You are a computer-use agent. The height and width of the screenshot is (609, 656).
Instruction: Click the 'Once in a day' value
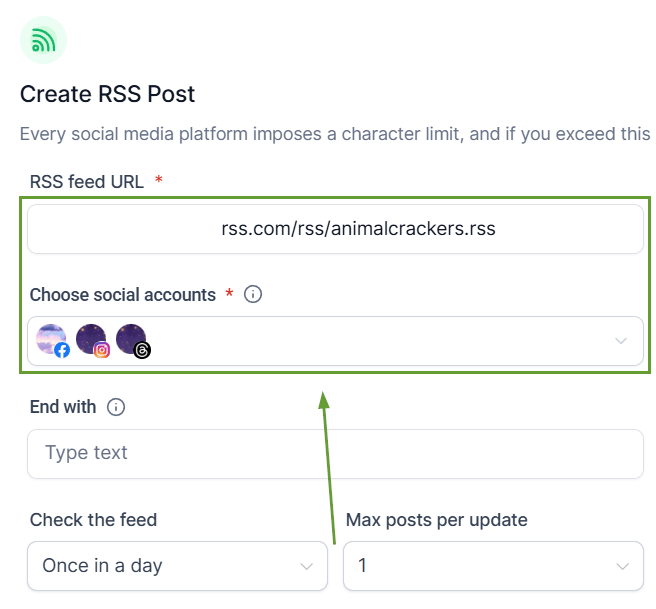click(x=102, y=566)
